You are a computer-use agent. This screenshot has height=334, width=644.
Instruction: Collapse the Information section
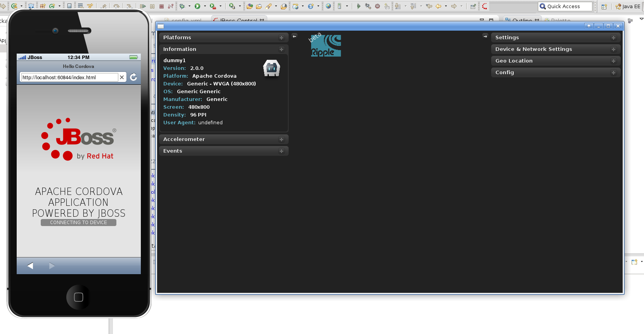coord(223,49)
